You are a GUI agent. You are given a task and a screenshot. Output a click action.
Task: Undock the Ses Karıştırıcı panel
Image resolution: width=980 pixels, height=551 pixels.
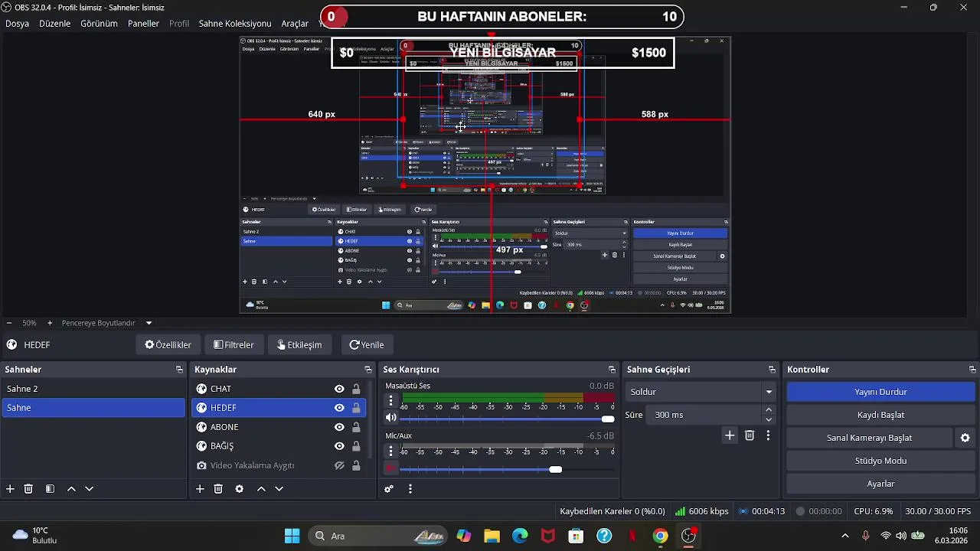pyautogui.click(x=612, y=370)
